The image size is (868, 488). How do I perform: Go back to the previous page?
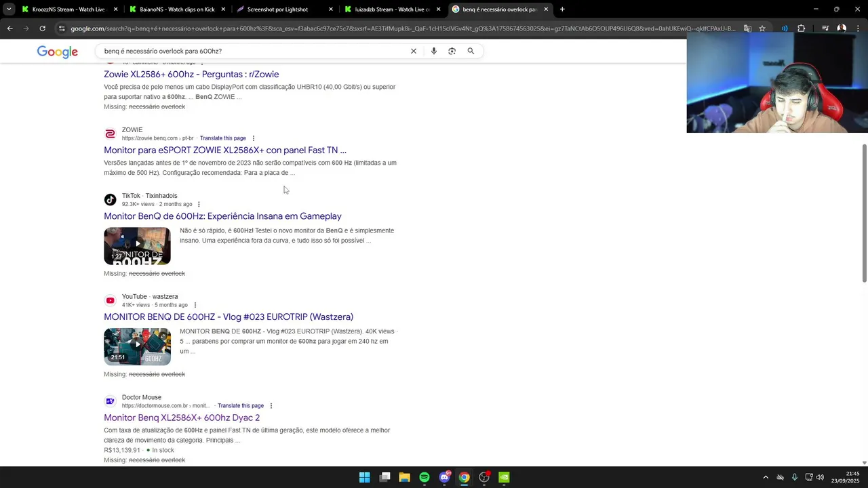9,28
